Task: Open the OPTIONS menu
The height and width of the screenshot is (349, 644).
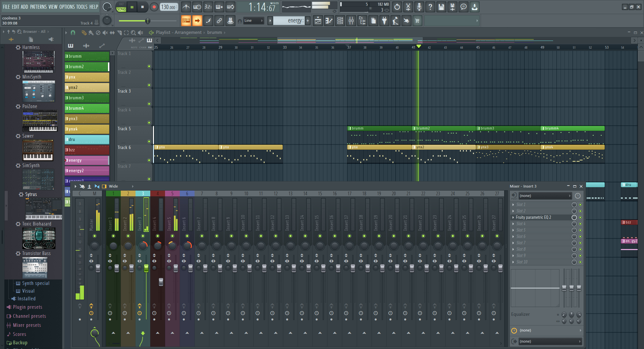Action: (67, 7)
